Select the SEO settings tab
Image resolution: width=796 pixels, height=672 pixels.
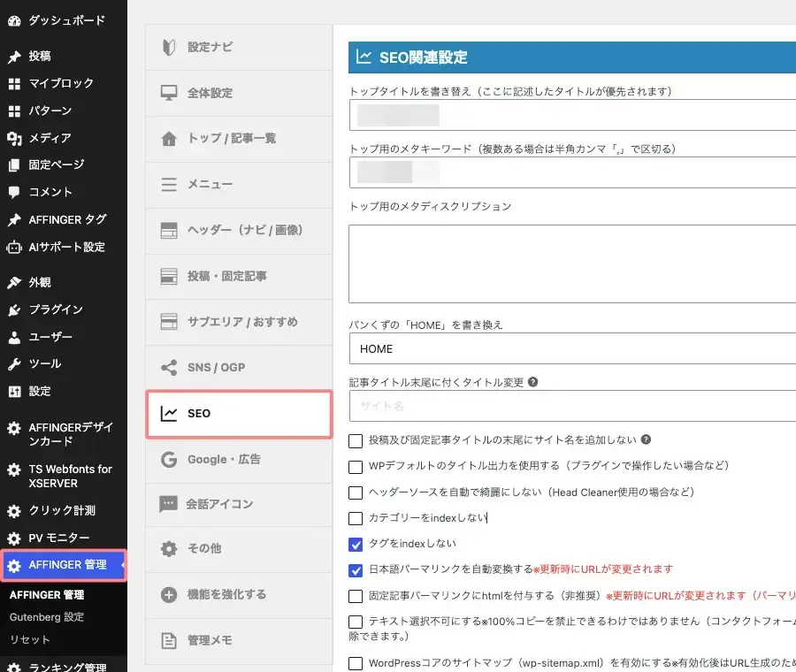tap(239, 414)
